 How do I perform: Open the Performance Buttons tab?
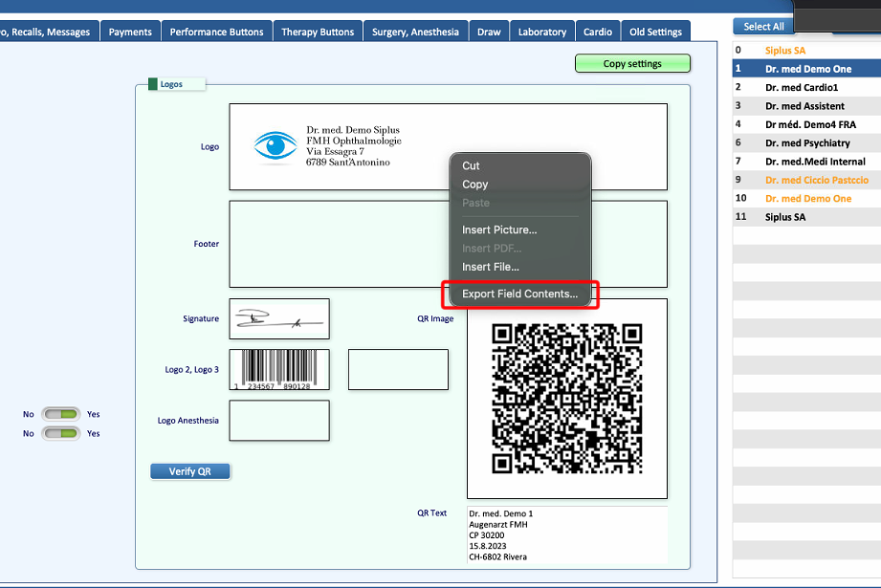click(217, 32)
